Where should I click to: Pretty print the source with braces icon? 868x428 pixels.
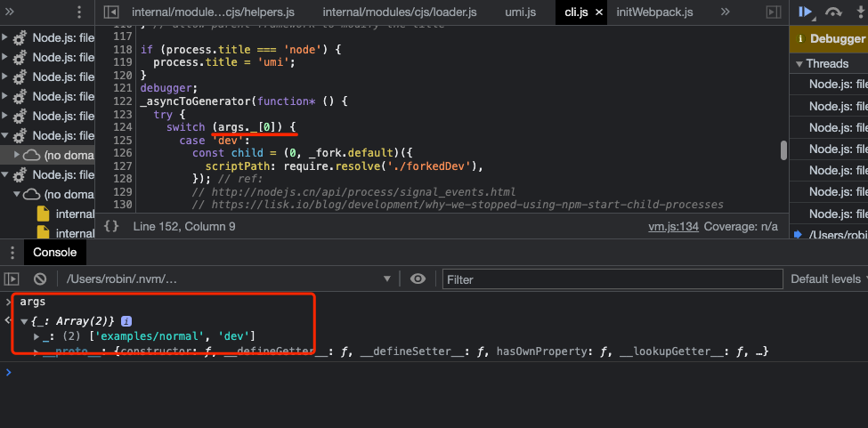pos(111,226)
